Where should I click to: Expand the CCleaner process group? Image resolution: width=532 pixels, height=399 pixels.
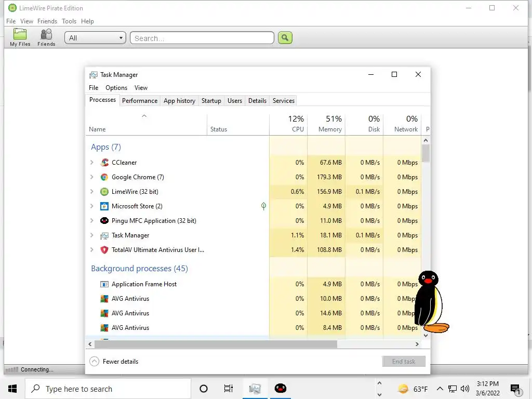pos(91,163)
